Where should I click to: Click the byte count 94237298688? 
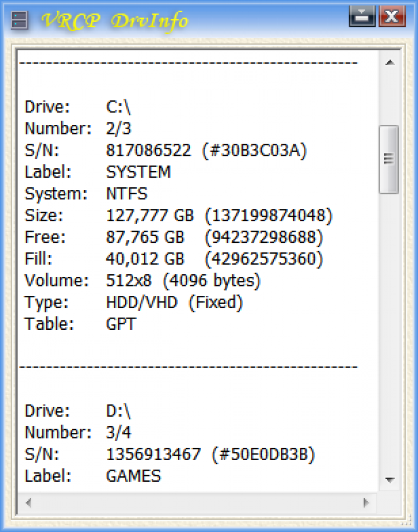tap(264, 237)
